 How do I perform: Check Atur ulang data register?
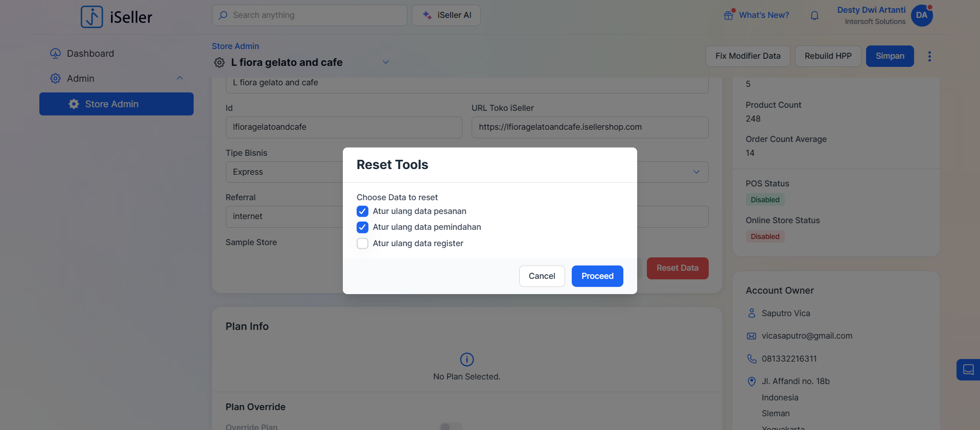tap(362, 244)
